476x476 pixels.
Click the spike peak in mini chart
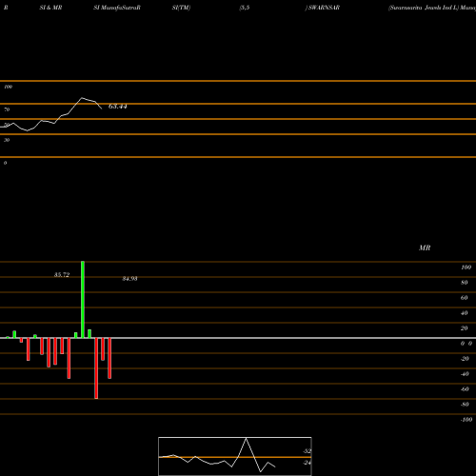247,438
